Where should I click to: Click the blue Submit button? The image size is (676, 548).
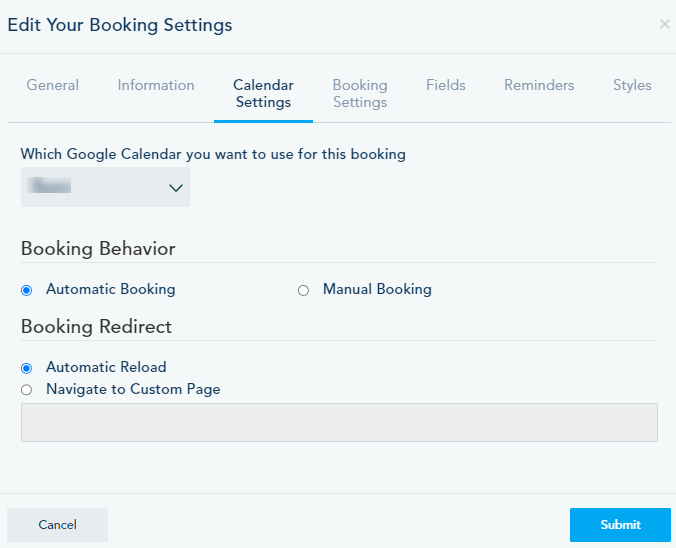(620, 524)
